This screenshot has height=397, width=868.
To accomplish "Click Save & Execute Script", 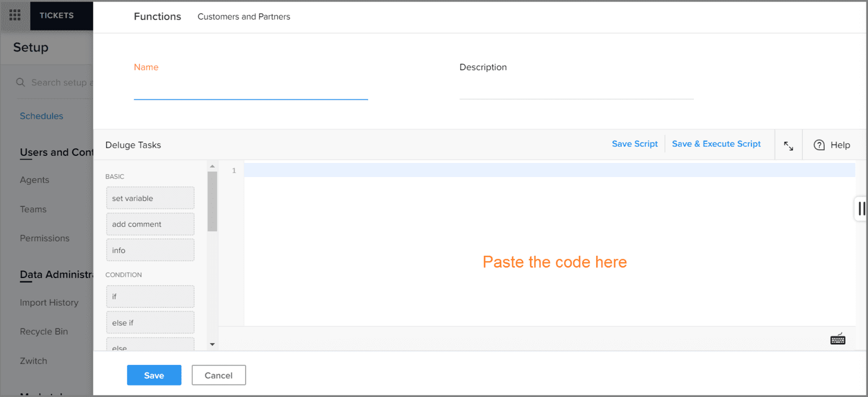I will (716, 144).
